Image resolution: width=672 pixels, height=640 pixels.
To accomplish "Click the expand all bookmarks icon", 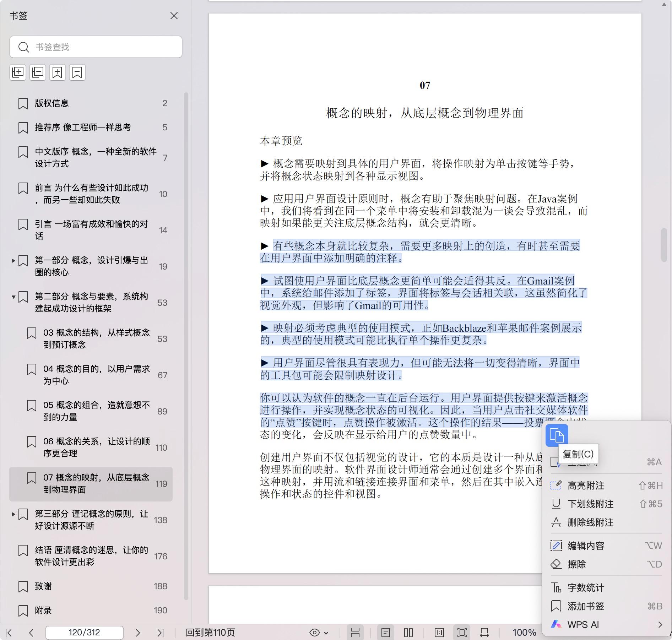I will [18, 72].
